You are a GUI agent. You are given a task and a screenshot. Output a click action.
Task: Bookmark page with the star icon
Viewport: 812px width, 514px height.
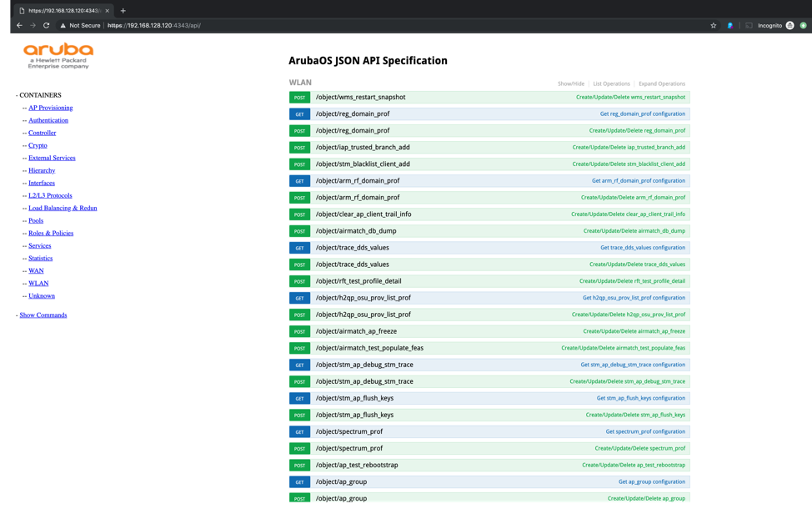[x=714, y=26]
